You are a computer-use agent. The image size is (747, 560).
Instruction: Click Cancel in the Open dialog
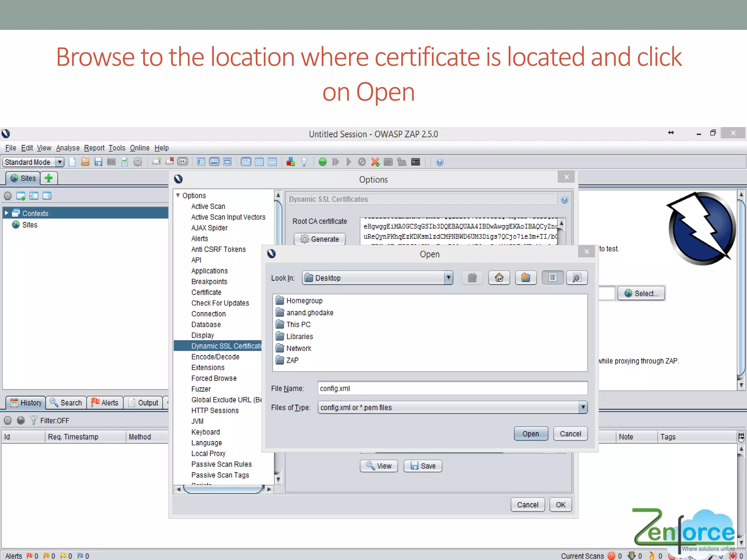(570, 433)
